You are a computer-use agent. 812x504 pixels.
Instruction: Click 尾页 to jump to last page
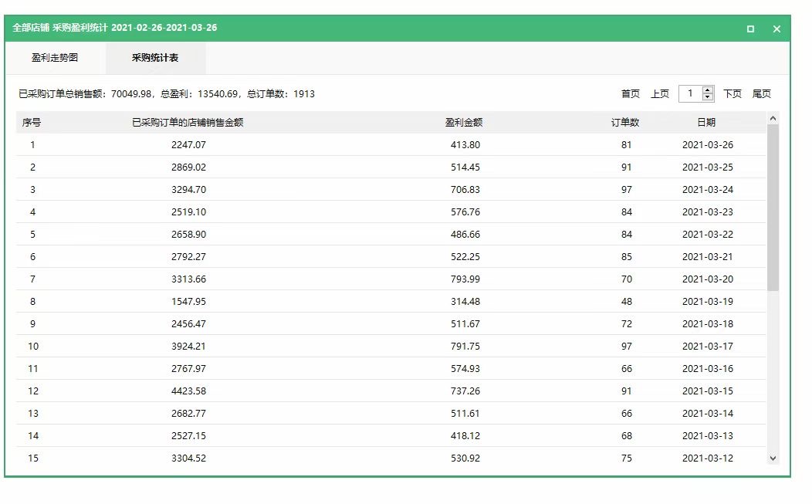click(761, 93)
